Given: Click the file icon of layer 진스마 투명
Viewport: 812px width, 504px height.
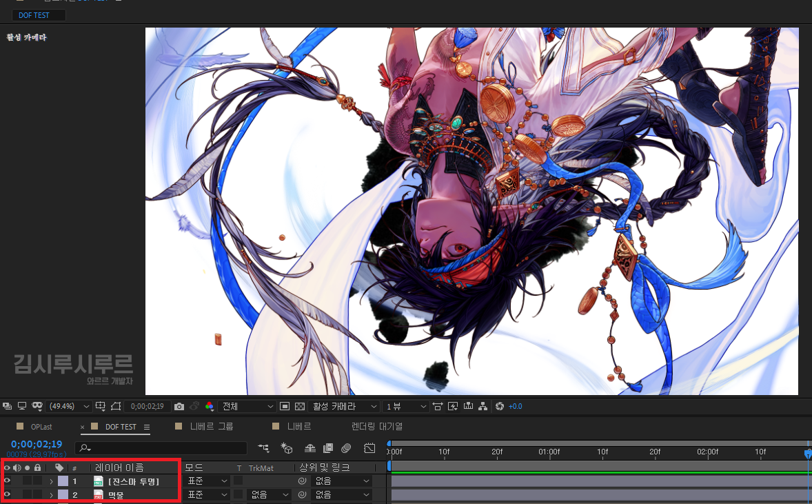Looking at the screenshot, I should (99, 481).
